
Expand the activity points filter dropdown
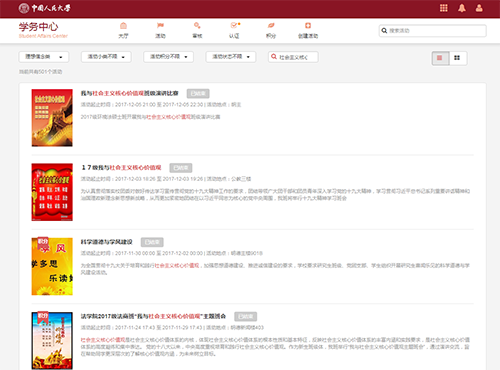pyautogui.click(x=168, y=57)
